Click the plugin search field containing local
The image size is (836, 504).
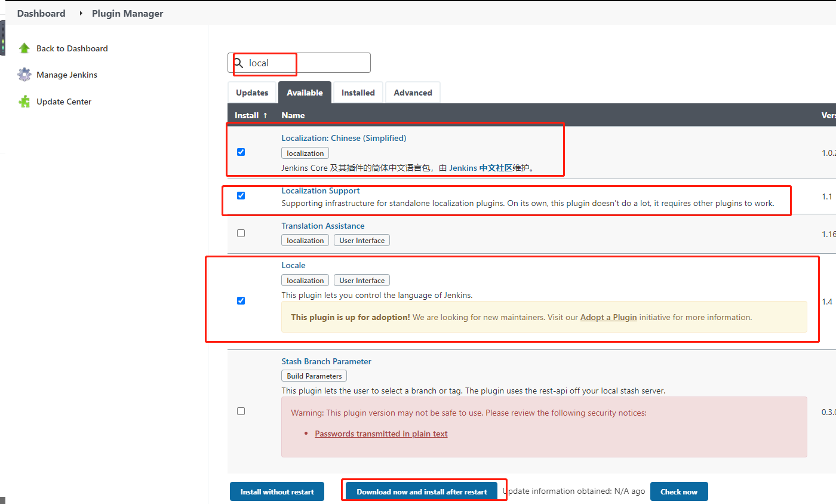point(299,63)
